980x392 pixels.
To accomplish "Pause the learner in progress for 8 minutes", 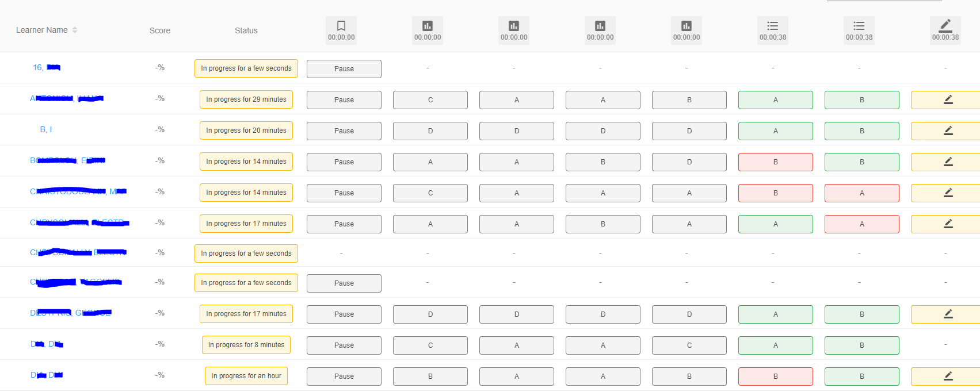I will click(x=344, y=345).
